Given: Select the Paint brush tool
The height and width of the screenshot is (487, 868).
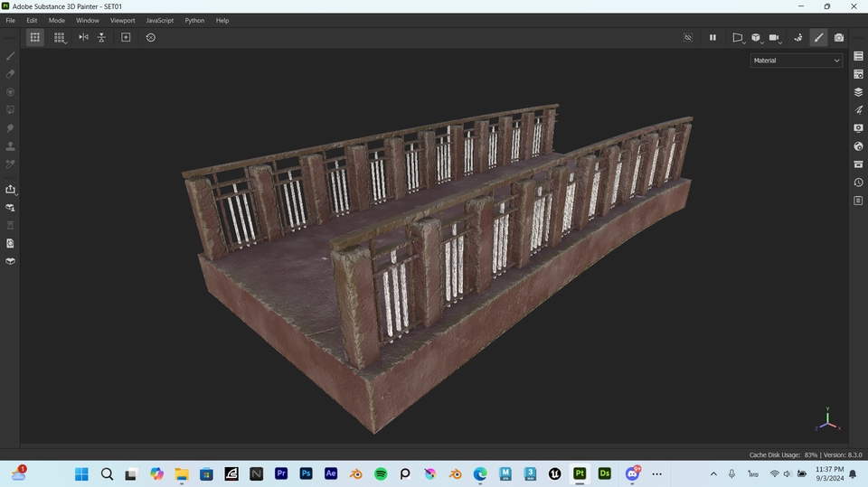Looking at the screenshot, I should [x=10, y=56].
